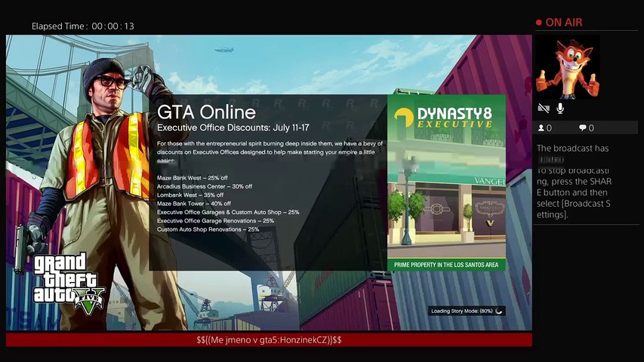This screenshot has height=362, width=644.
Task: Click 'Custom Auto Shop Renovations – 25%' line
Action: [x=208, y=229]
